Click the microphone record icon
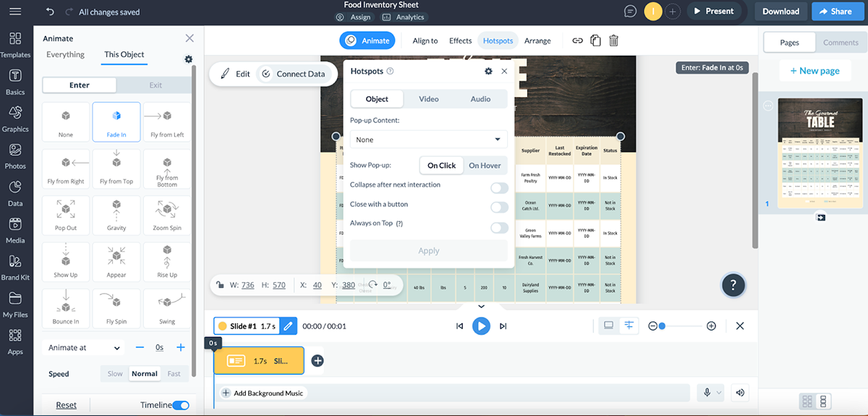The image size is (868, 416). [707, 393]
